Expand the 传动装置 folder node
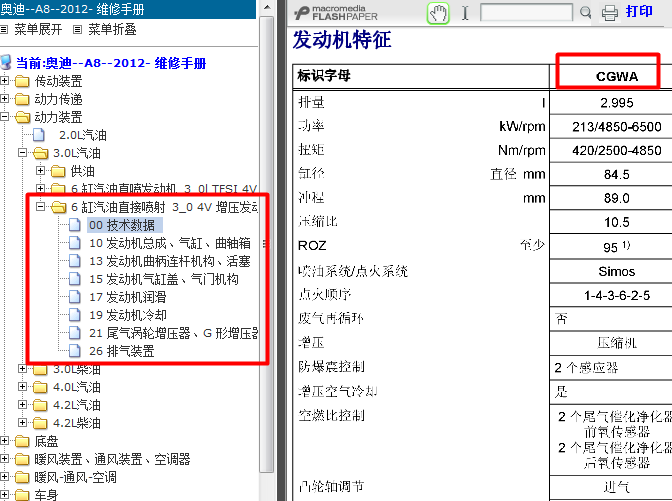This screenshot has height=501, width=672. click(x=4, y=81)
